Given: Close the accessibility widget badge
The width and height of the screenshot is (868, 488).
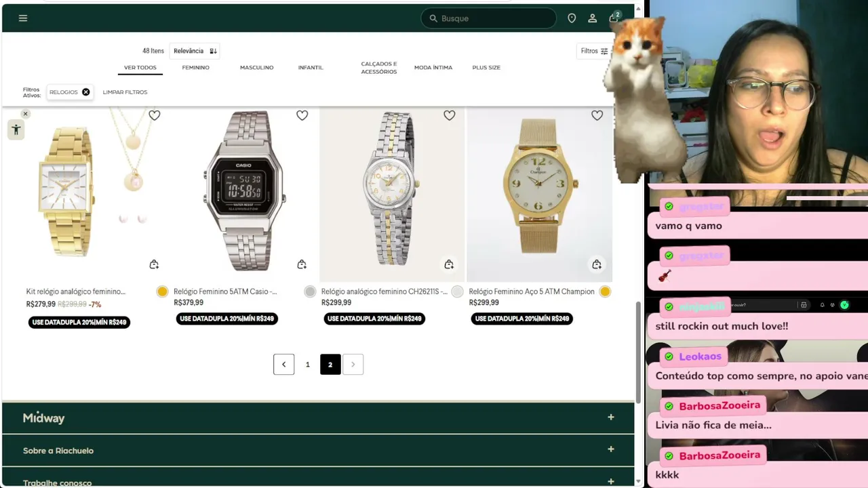Looking at the screenshot, I should pos(25,114).
